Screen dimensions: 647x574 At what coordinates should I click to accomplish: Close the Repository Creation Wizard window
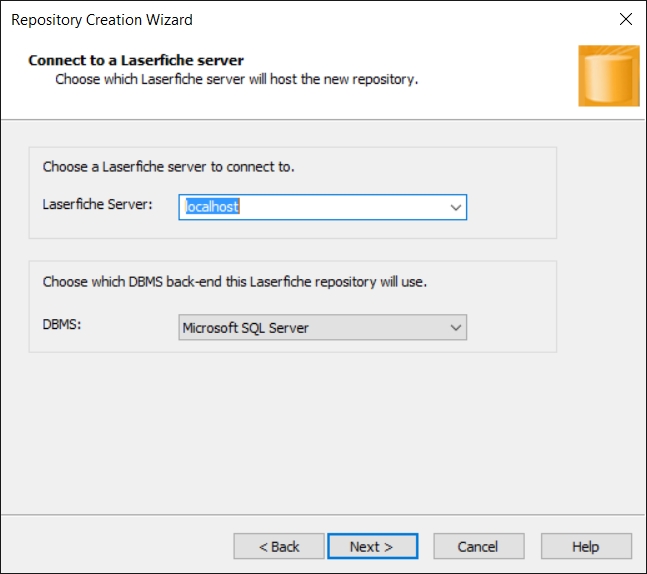(x=626, y=19)
